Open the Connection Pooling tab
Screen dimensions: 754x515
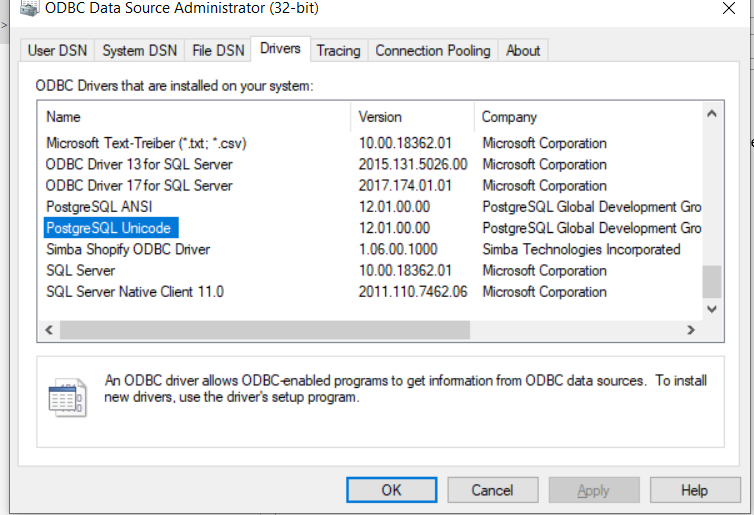(x=432, y=51)
